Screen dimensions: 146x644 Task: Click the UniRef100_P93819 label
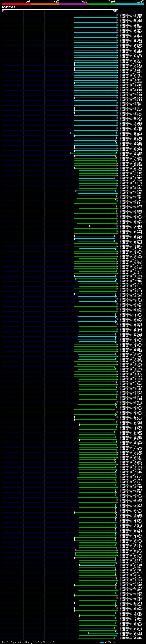(x=131, y=103)
